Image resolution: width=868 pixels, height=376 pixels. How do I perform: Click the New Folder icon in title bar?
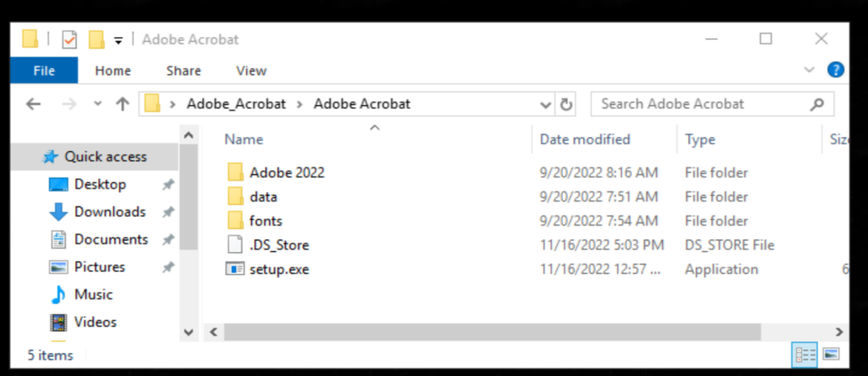(97, 40)
